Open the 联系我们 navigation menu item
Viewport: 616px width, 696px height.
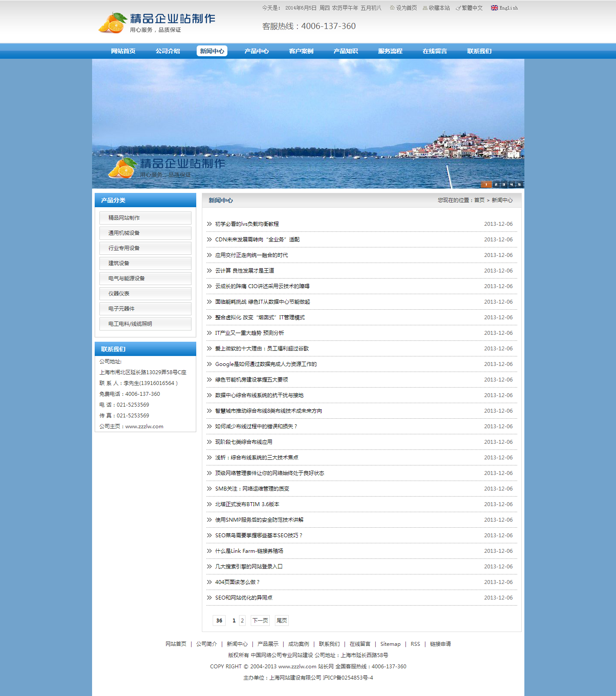479,51
